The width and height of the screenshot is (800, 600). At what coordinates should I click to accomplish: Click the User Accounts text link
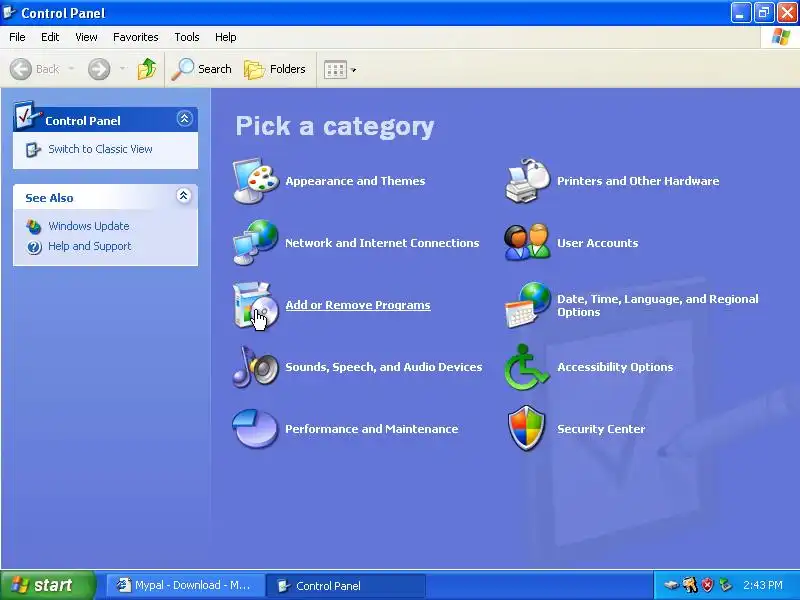597,243
